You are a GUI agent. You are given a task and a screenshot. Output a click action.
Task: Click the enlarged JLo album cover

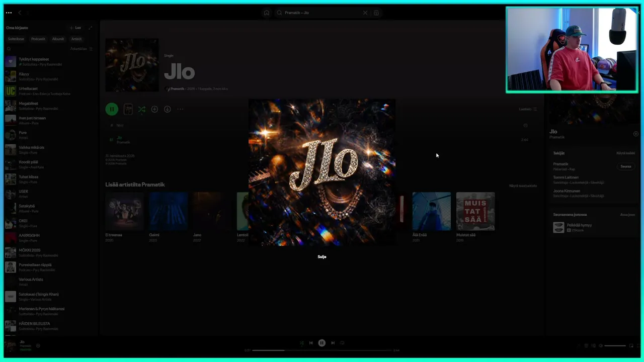pos(322,172)
